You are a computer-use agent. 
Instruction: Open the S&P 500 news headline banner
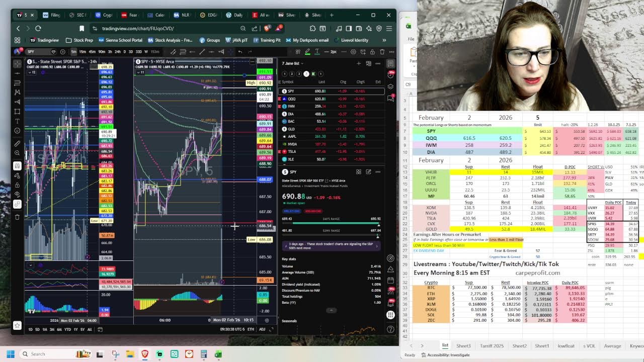coord(331,246)
